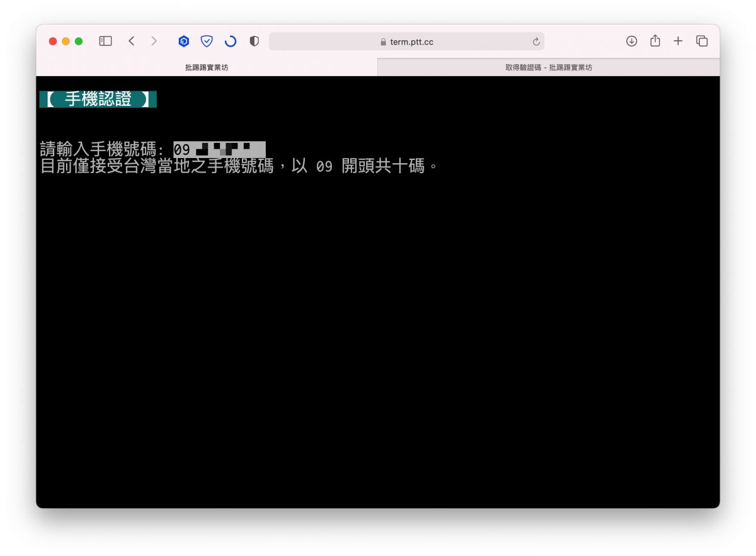The width and height of the screenshot is (756, 556).
Task: Maximize the window with the green button
Action: [x=79, y=41]
